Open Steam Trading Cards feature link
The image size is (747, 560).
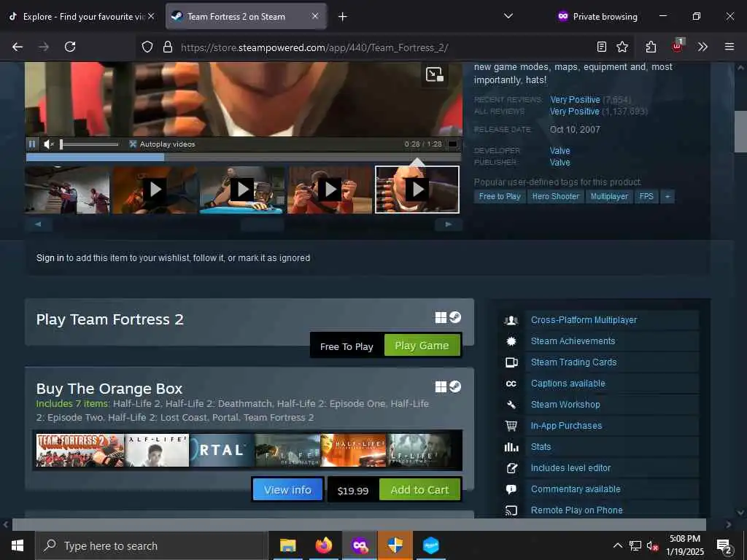click(573, 362)
